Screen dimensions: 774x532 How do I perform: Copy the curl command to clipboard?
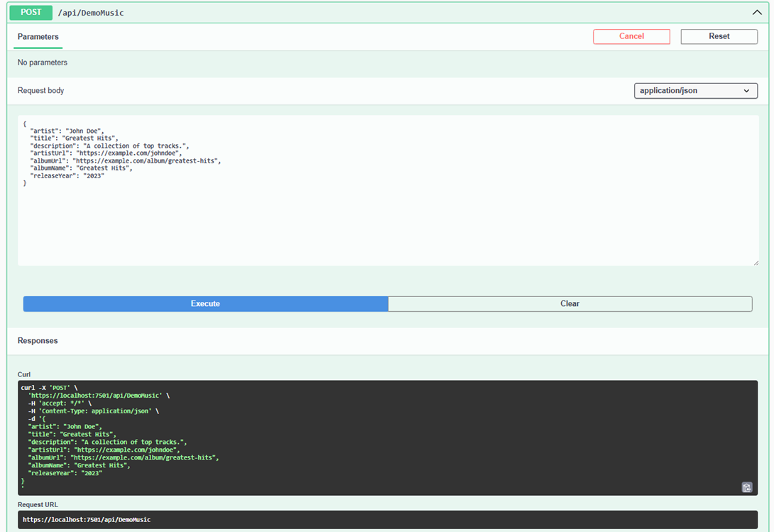click(746, 487)
